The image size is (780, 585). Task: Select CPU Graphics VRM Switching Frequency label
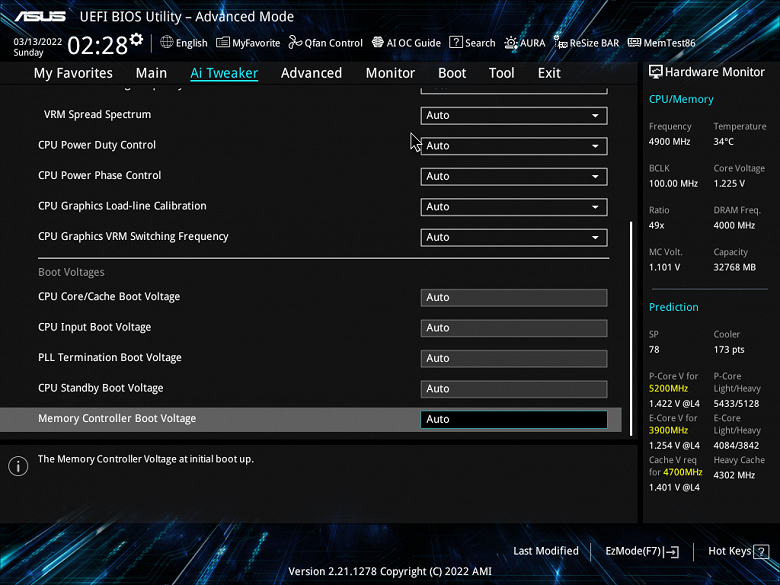pos(133,236)
